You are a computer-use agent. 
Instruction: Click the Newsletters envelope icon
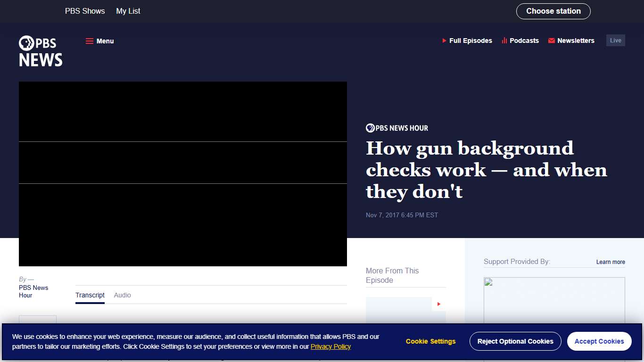click(x=551, y=41)
